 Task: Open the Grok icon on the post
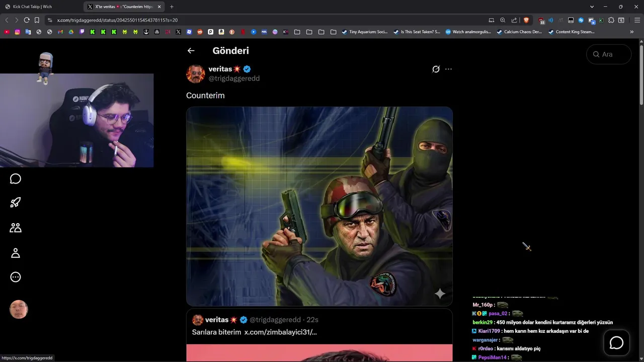coord(436,69)
